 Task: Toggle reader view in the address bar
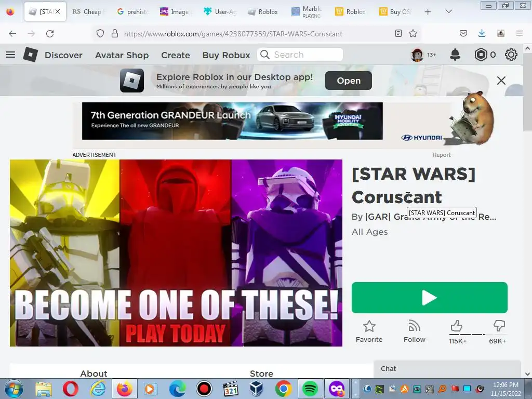(x=398, y=33)
